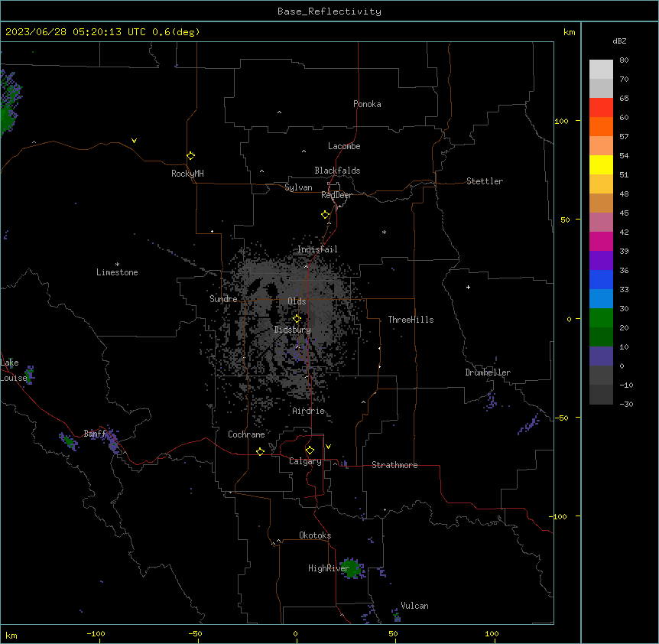Click the Vulcan label
The width and height of the screenshot is (659, 644).
click(414, 606)
